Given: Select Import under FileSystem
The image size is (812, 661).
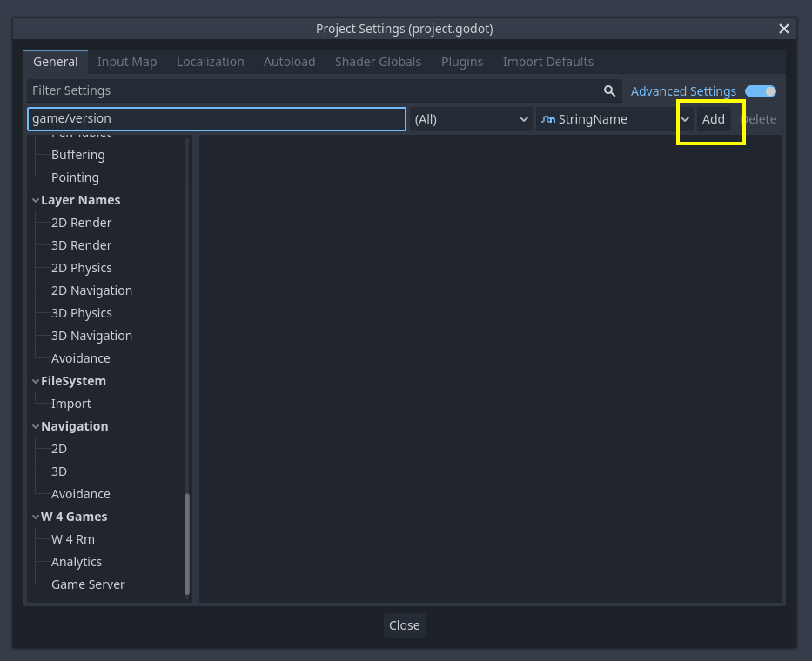Looking at the screenshot, I should point(69,404).
